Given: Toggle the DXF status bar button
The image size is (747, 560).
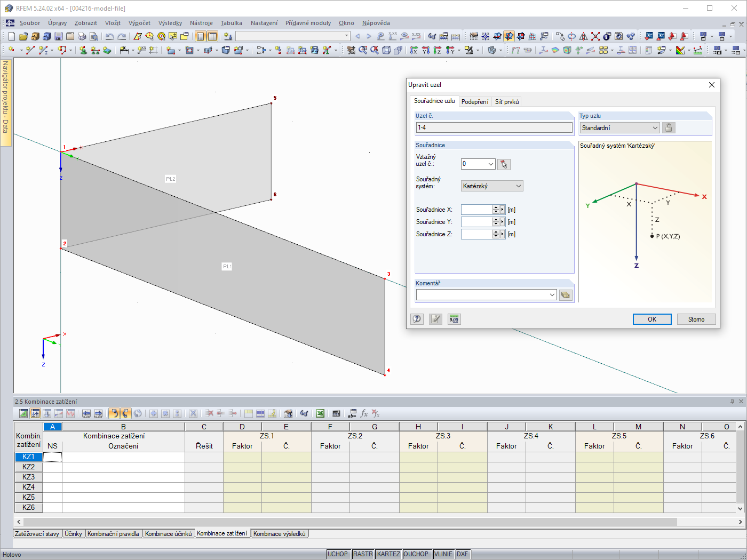Looking at the screenshot, I should tap(463, 554).
